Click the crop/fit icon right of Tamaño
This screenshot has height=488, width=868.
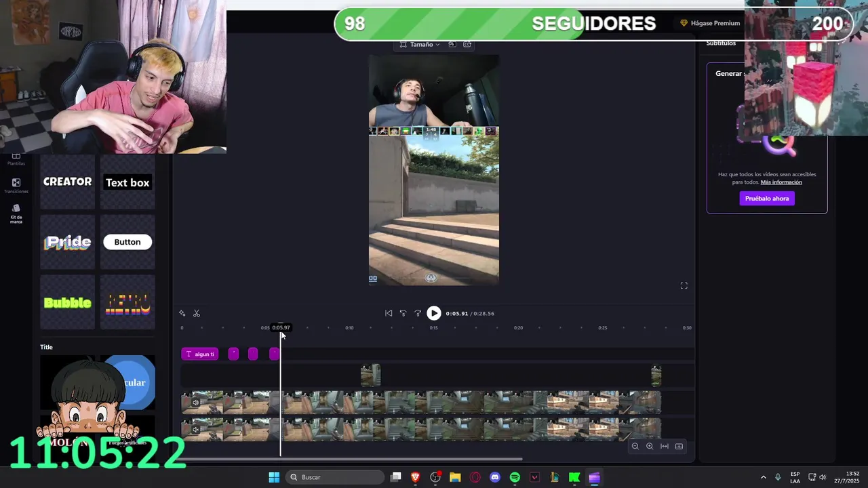pos(452,44)
